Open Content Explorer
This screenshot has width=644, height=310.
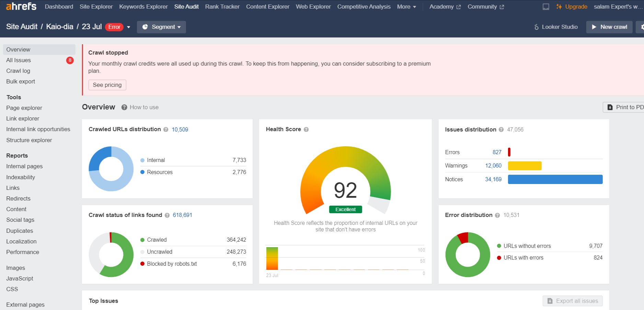pyautogui.click(x=268, y=7)
